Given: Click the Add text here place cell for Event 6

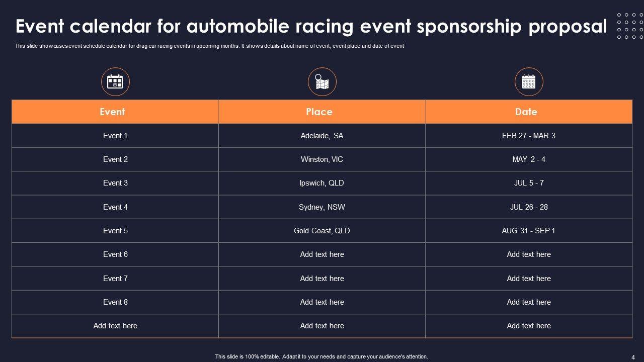Looking at the screenshot, I should (x=322, y=254).
